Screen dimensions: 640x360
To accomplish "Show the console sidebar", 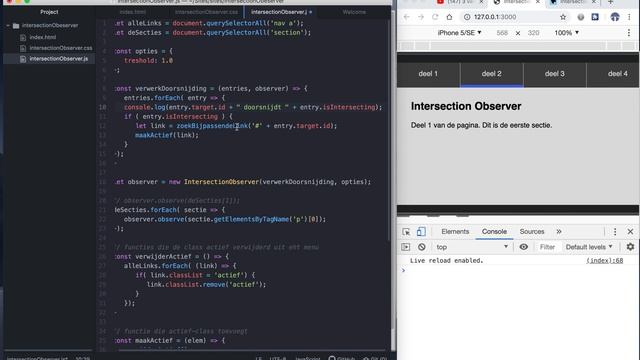I will (x=405, y=247).
